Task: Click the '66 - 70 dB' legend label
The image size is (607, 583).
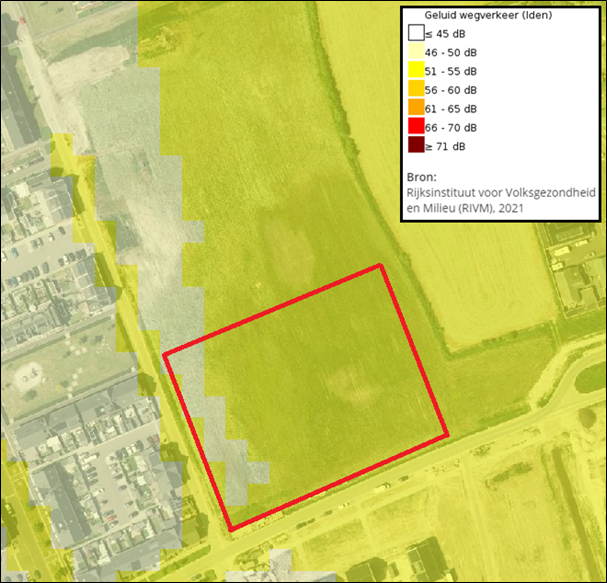Action: tap(451, 128)
